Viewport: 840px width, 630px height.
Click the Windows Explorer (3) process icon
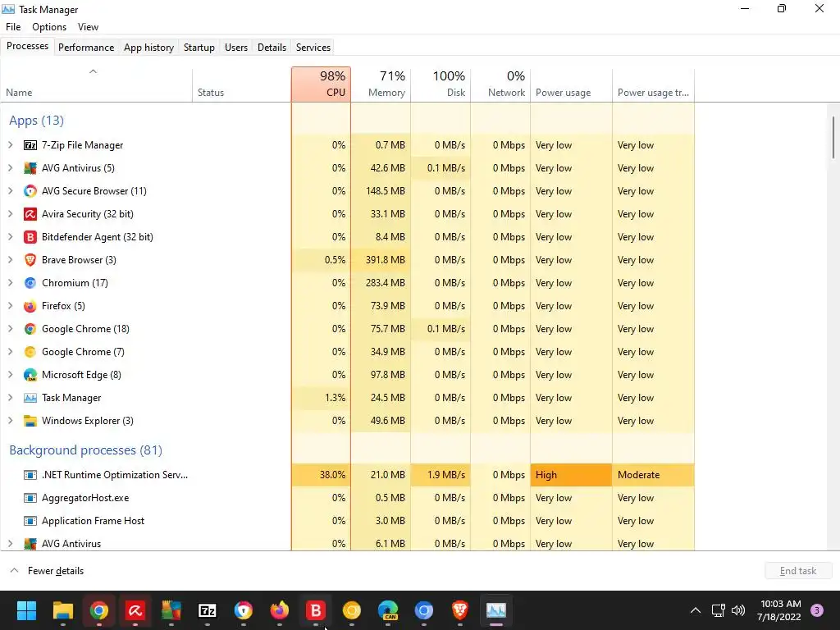(30, 421)
